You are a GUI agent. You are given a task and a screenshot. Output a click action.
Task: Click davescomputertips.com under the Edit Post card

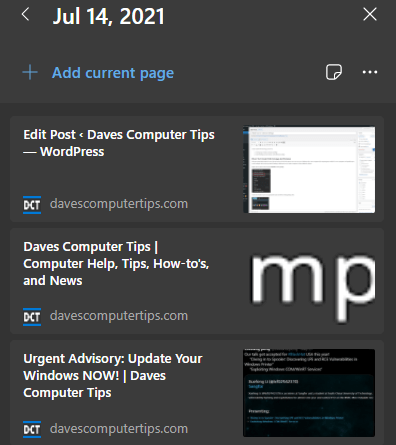(119, 204)
